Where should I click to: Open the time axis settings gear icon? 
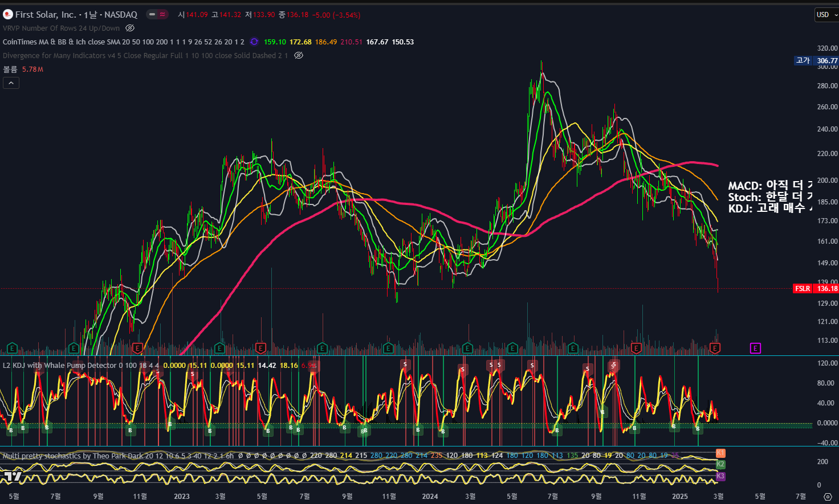point(828,497)
